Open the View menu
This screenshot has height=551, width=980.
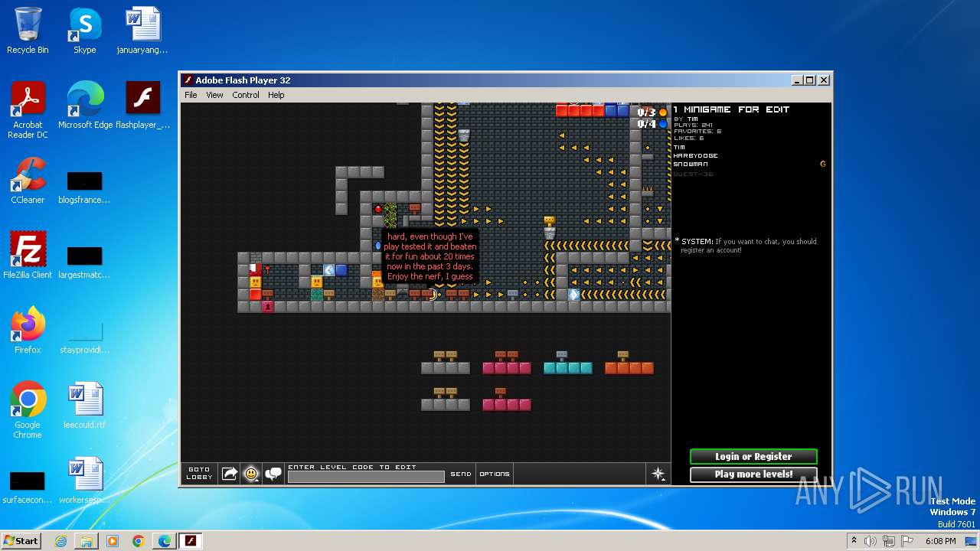click(214, 95)
